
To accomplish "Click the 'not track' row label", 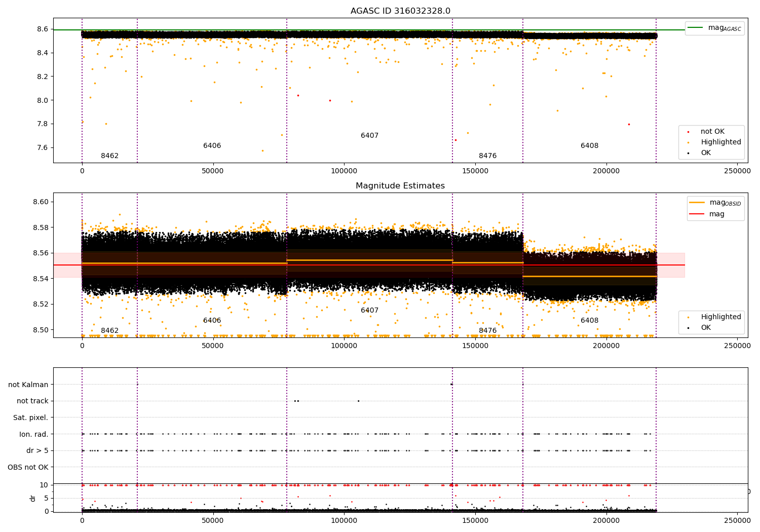I will point(32,401).
